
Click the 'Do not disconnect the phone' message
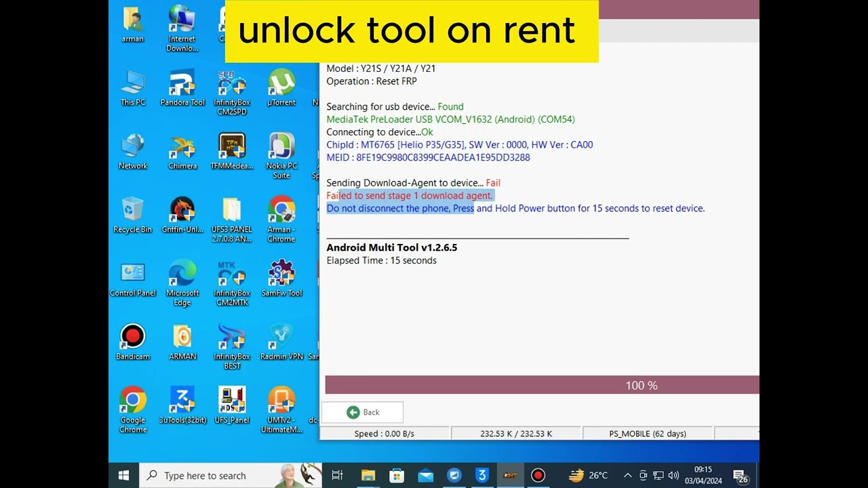point(515,208)
